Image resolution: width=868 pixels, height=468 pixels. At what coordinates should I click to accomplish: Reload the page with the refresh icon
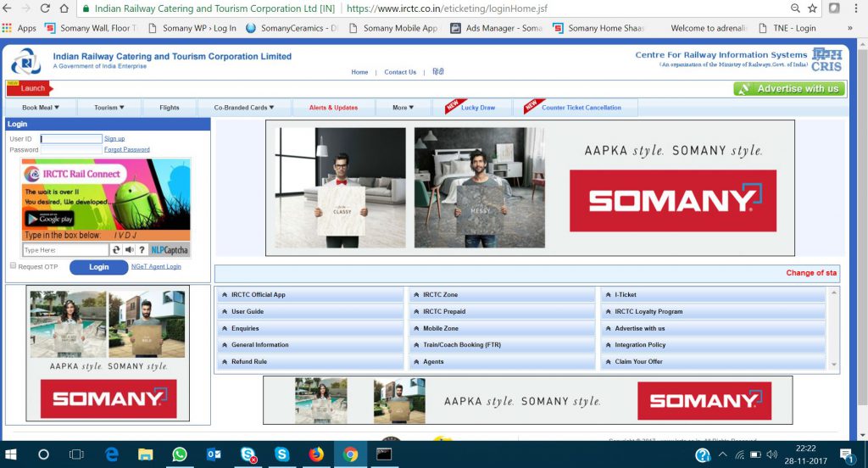click(45, 8)
